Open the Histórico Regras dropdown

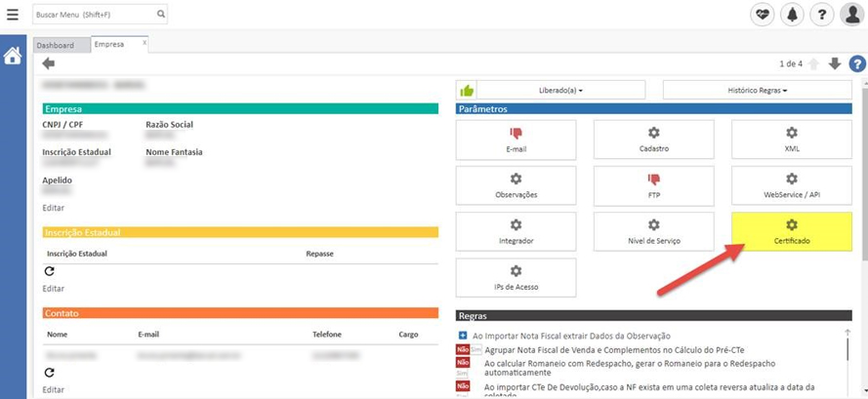[757, 90]
